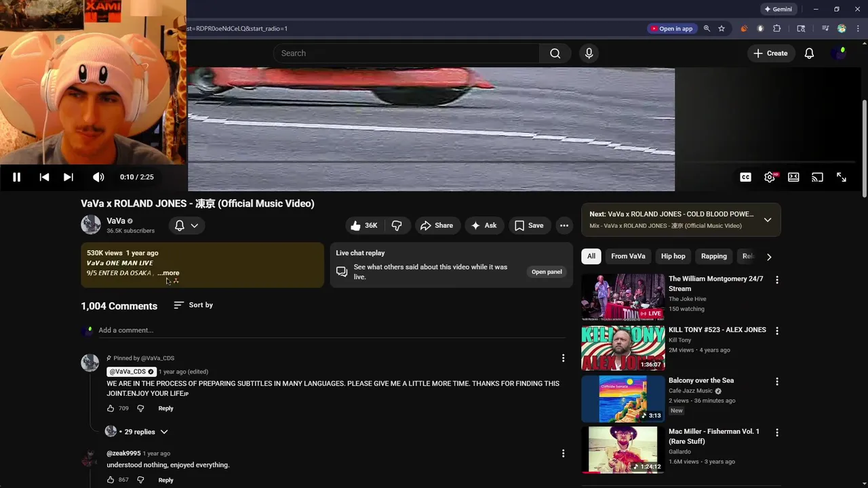The width and height of the screenshot is (868, 488).
Task: Expand the description with ...more
Action: (168, 273)
